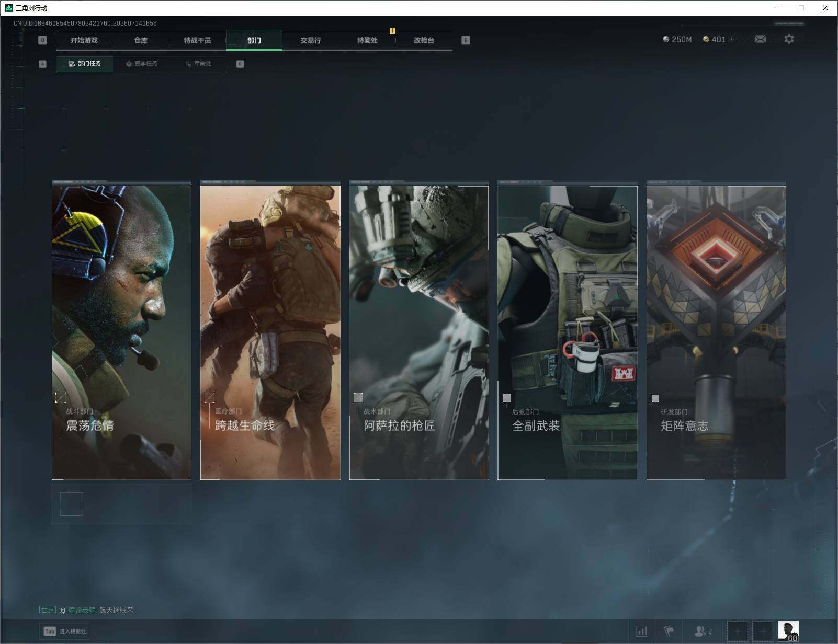Open the 矩阵意志 research department card
The width and height of the screenshot is (838, 644).
tap(716, 330)
